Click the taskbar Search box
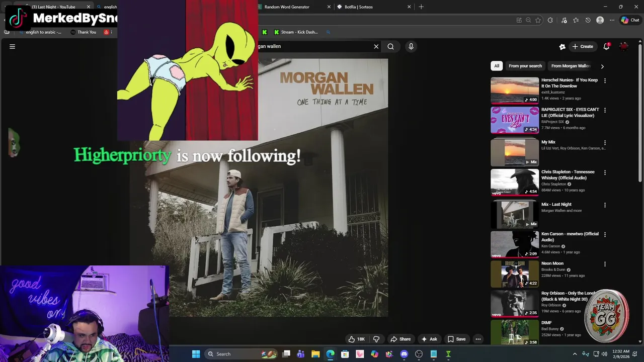Image resolution: width=644 pixels, height=362 pixels. point(242,354)
